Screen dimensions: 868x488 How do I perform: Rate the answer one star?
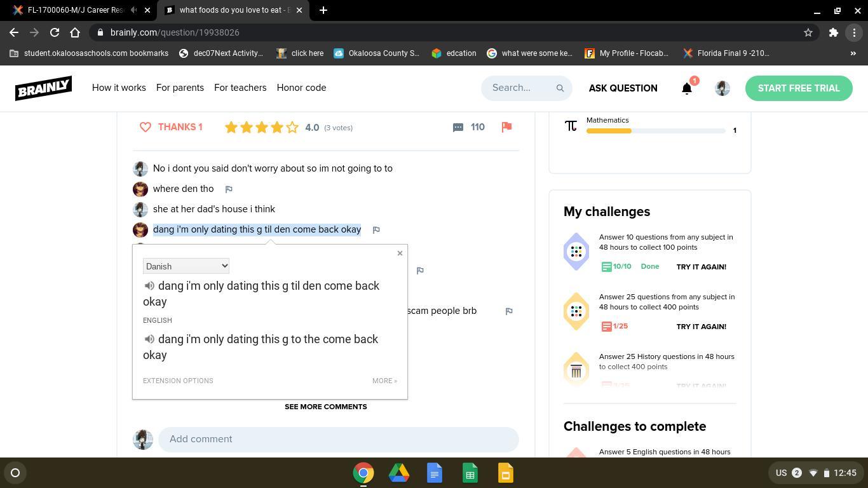231,127
